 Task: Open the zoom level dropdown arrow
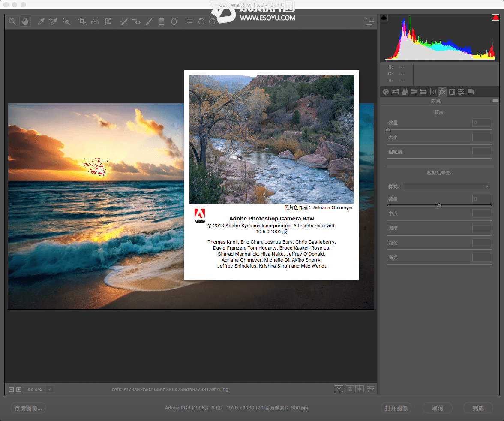click(x=50, y=389)
